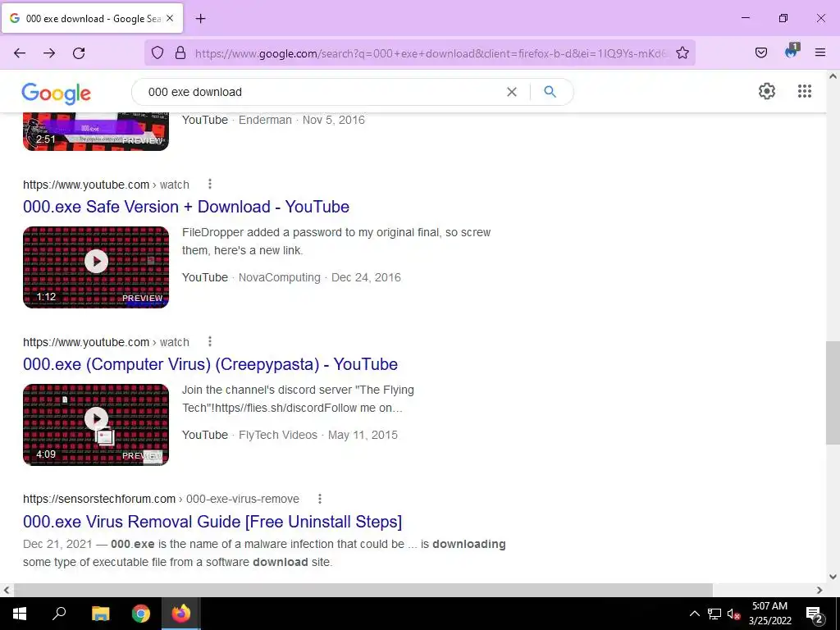This screenshot has height=630, width=840.
Task: Open a new tab with the plus button
Action: tap(200, 19)
